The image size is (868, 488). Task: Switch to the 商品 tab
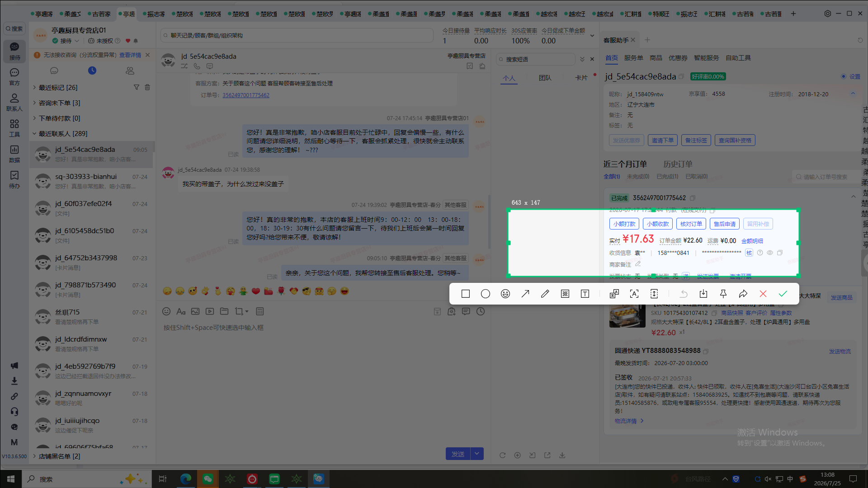(x=656, y=58)
